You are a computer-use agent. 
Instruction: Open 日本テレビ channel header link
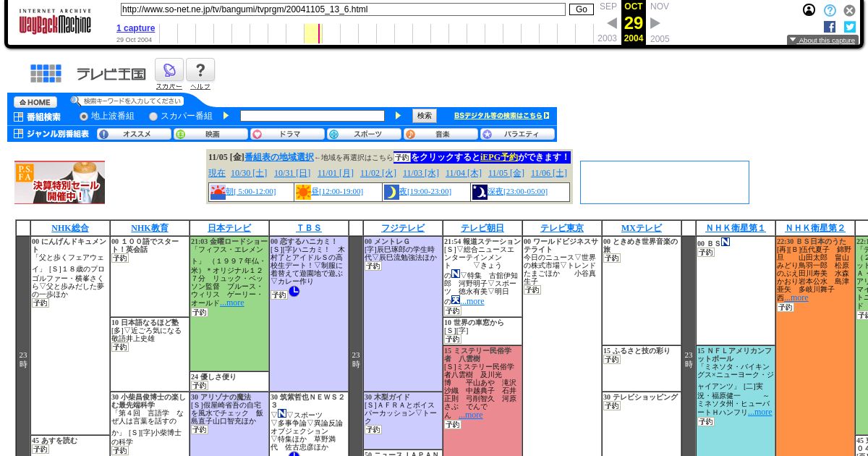click(229, 228)
